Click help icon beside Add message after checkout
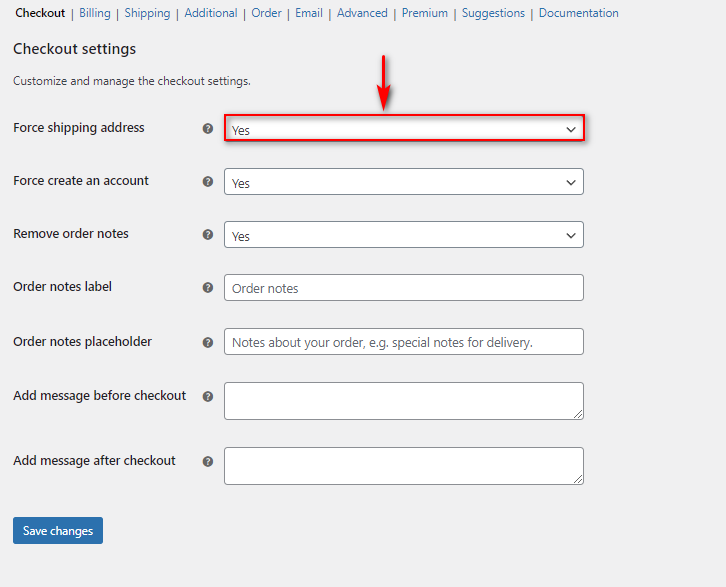Image resolution: width=726 pixels, height=587 pixels. click(x=208, y=462)
